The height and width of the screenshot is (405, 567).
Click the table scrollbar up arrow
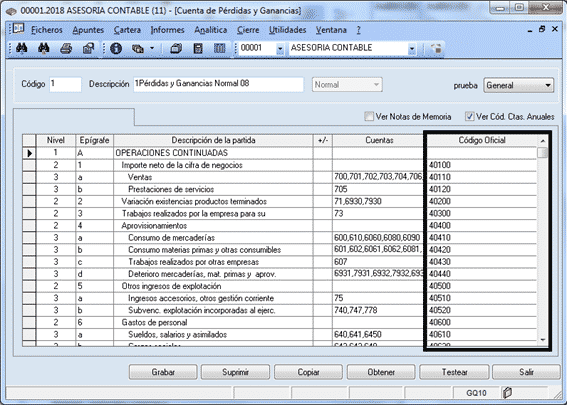tap(542, 141)
